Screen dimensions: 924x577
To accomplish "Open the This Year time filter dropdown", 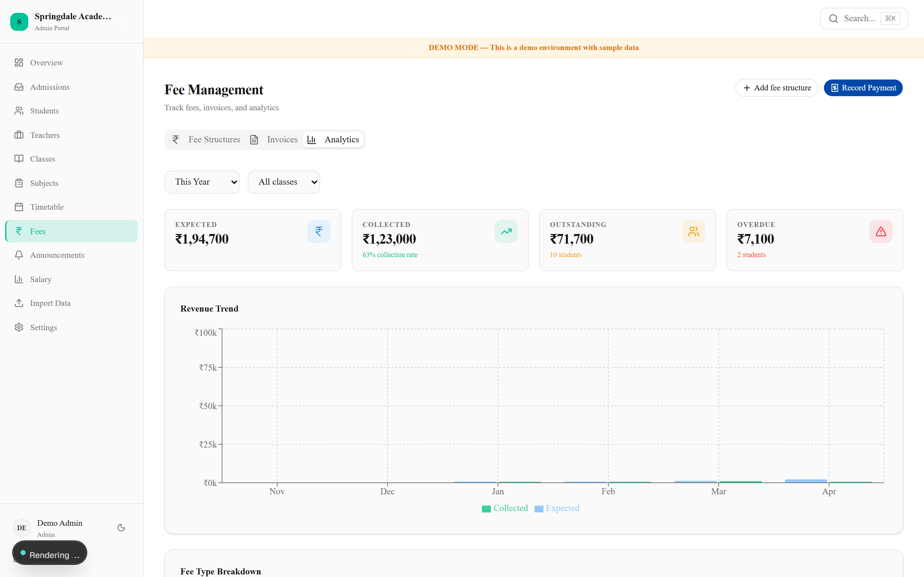I will [202, 182].
